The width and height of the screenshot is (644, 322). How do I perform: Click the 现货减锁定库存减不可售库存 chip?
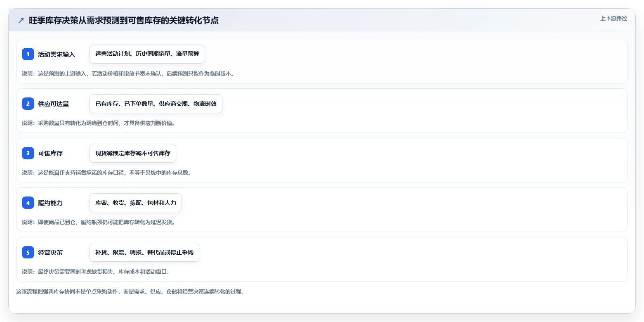[133, 153]
